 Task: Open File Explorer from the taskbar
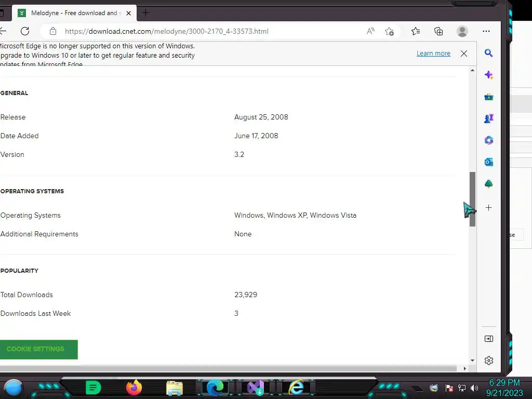coord(175,388)
